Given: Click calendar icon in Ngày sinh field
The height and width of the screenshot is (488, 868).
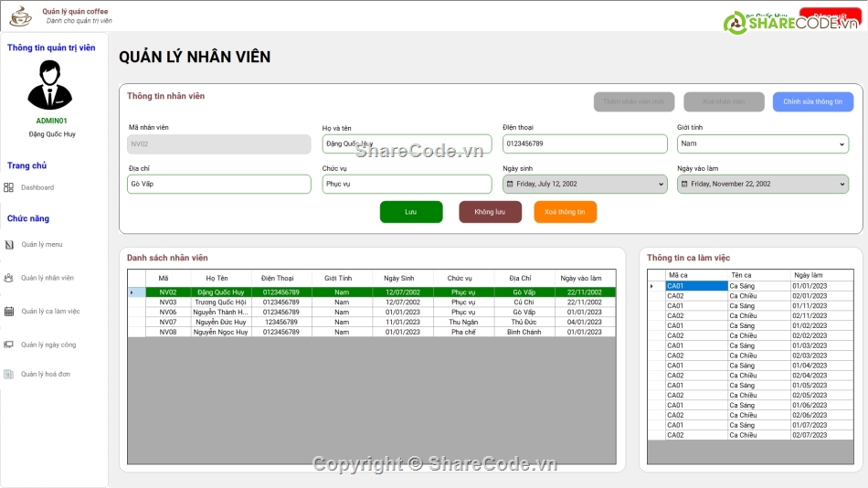Looking at the screenshot, I should pyautogui.click(x=510, y=184).
